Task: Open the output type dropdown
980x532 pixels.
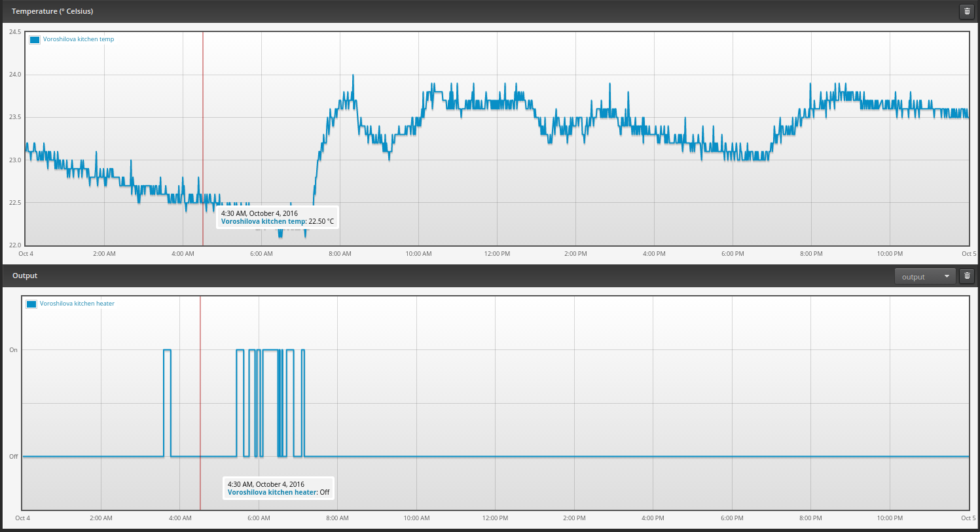Action: [925, 276]
